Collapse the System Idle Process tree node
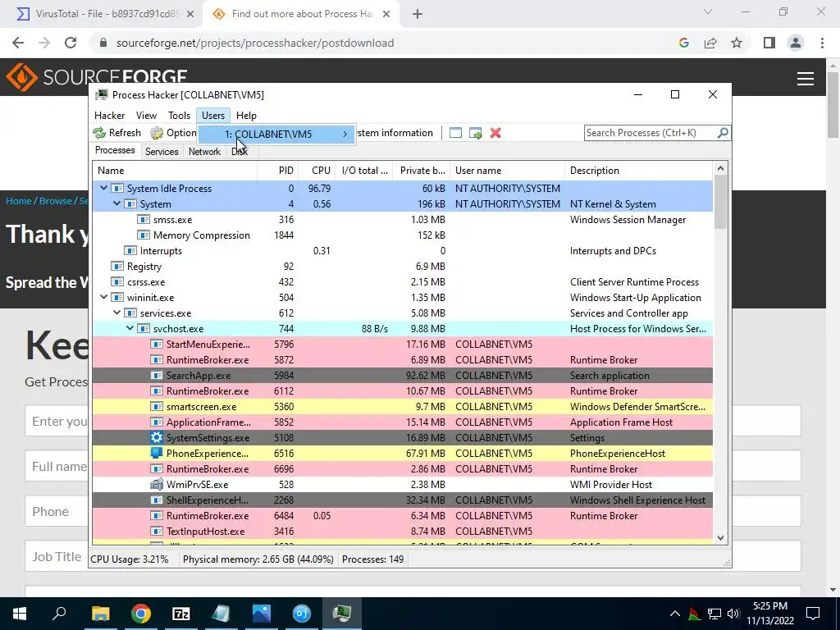This screenshot has height=630, width=840. pyautogui.click(x=104, y=188)
